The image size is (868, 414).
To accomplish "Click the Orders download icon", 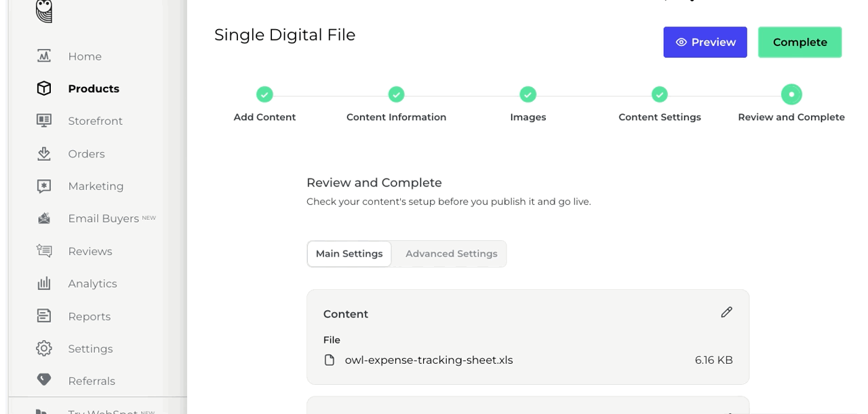I will click(x=44, y=153).
